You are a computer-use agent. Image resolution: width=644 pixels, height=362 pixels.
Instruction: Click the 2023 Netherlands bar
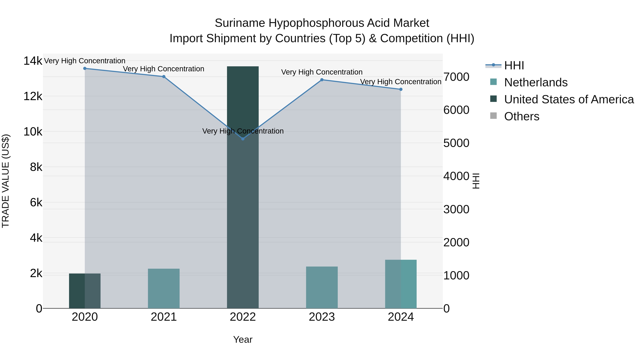[322, 288]
